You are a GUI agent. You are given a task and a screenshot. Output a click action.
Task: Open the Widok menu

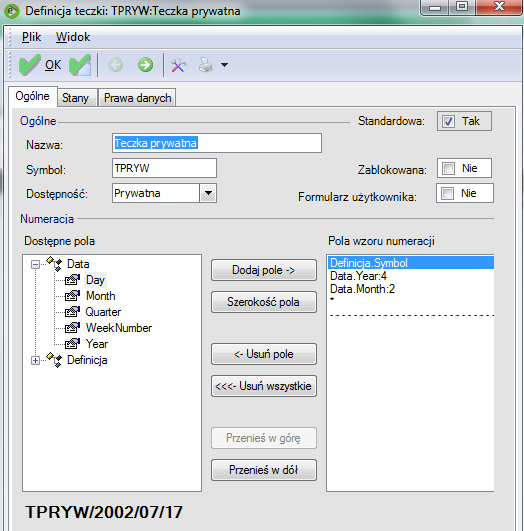coord(73,37)
